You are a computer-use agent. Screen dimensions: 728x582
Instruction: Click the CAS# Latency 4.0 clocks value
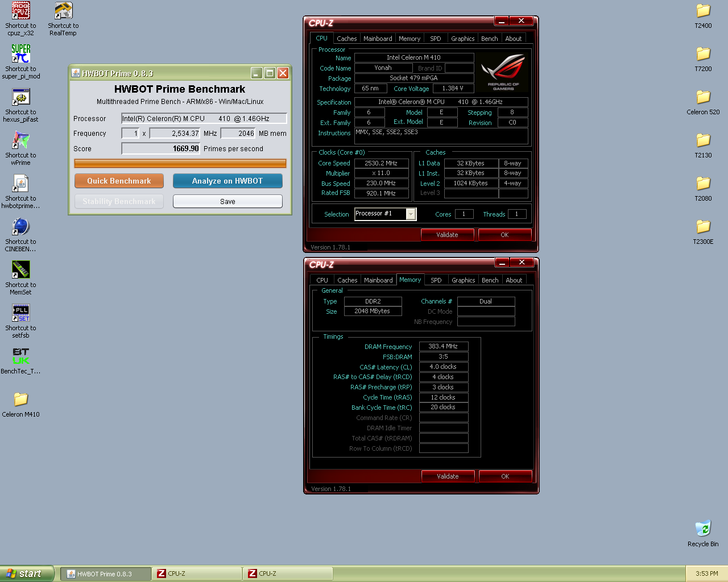pyautogui.click(x=444, y=367)
